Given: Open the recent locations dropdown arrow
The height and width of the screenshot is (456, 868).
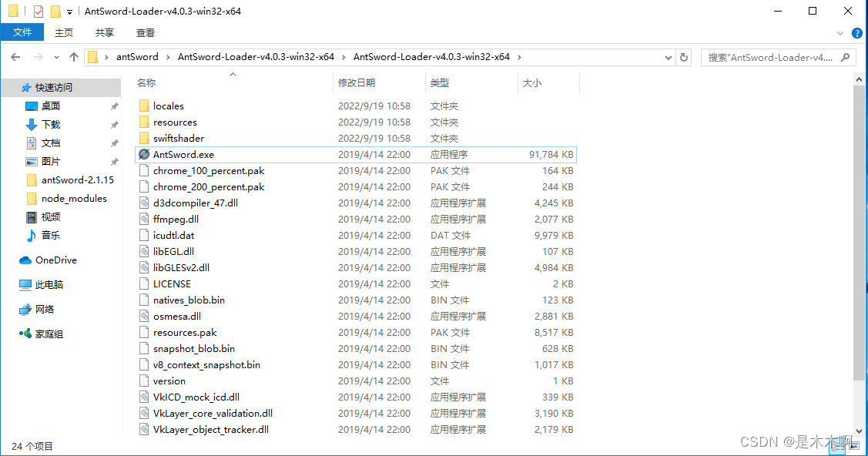Looking at the screenshot, I should pyautogui.click(x=56, y=57).
